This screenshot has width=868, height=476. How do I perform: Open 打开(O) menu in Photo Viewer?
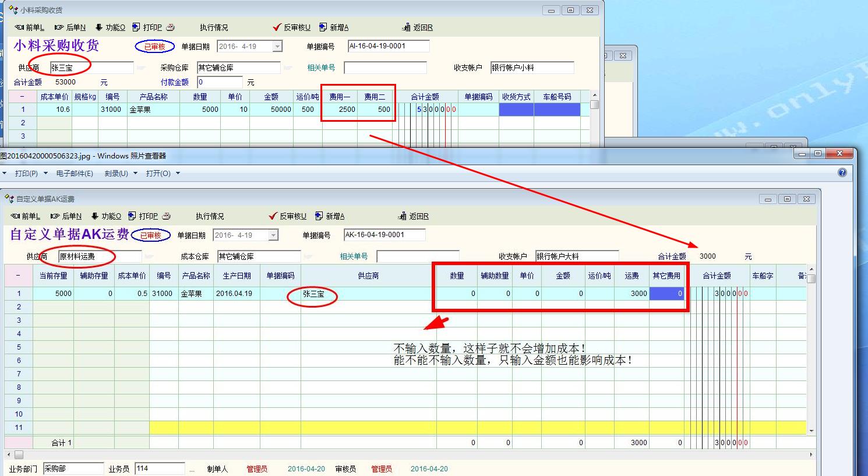pyautogui.click(x=163, y=173)
